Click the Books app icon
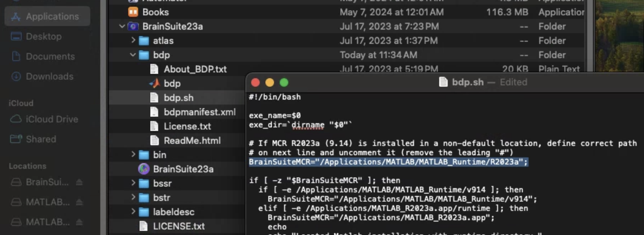644x235 pixels. pos(133,12)
